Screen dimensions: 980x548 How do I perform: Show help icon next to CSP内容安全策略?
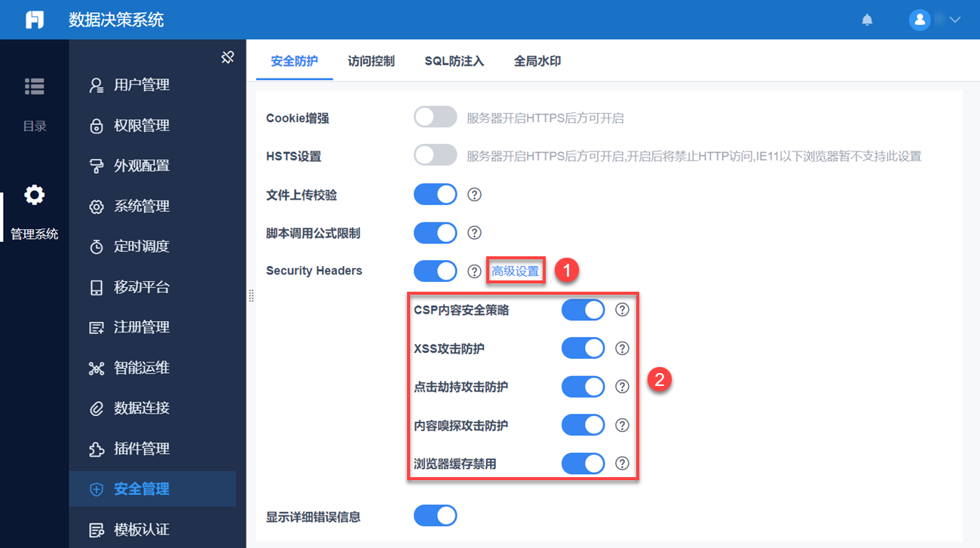coord(622,310)
